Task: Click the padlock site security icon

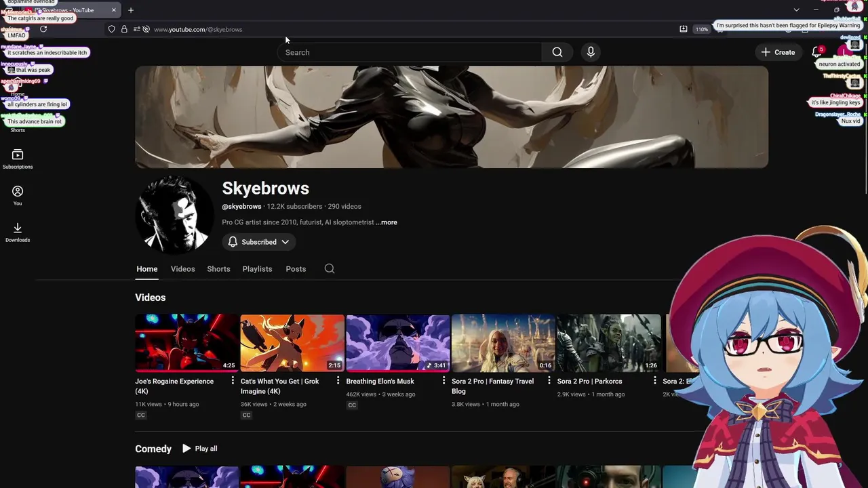Action: (124, 29)
